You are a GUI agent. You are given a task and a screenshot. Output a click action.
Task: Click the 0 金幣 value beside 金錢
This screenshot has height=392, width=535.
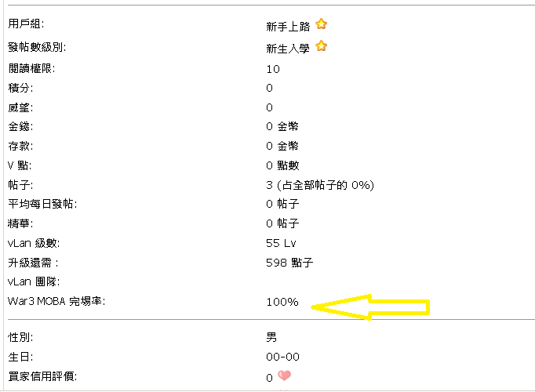282,126
